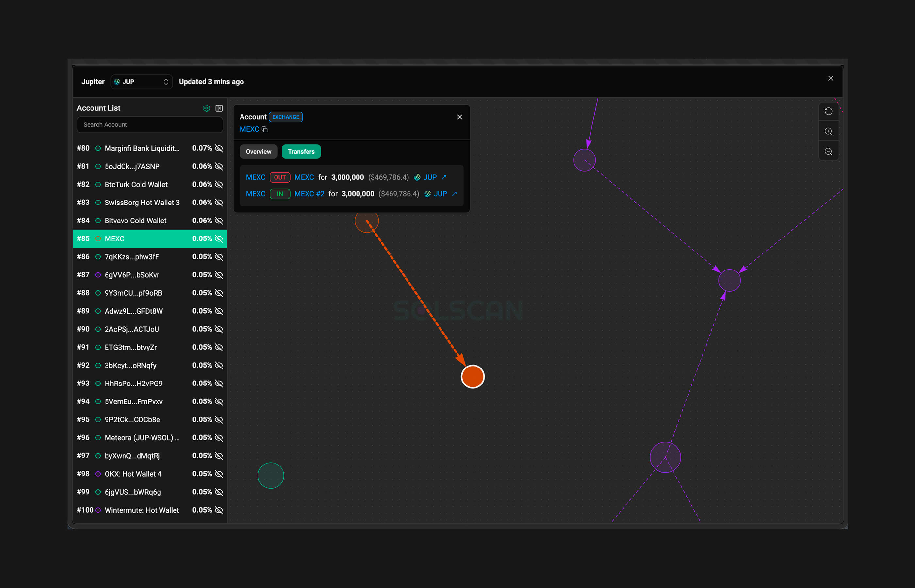This screenshot has width=915, height=588.
Task: Toggle visibility of Marginfi Bank Liquidity
Action: pyautogui.click(x=219, y=148)
